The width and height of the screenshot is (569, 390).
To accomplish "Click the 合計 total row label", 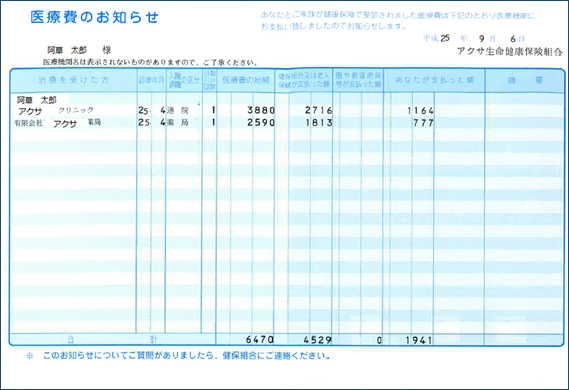I will pyautogui.click(x=112, y=340).
